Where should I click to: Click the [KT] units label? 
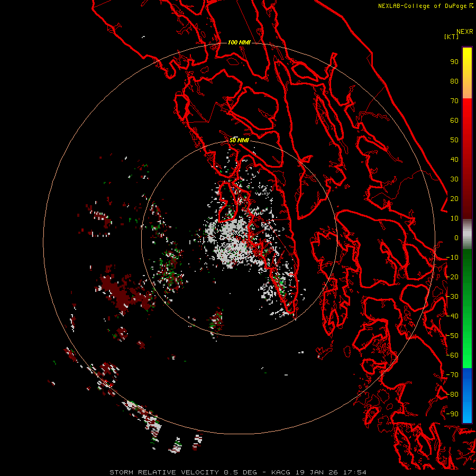[451, 36]
